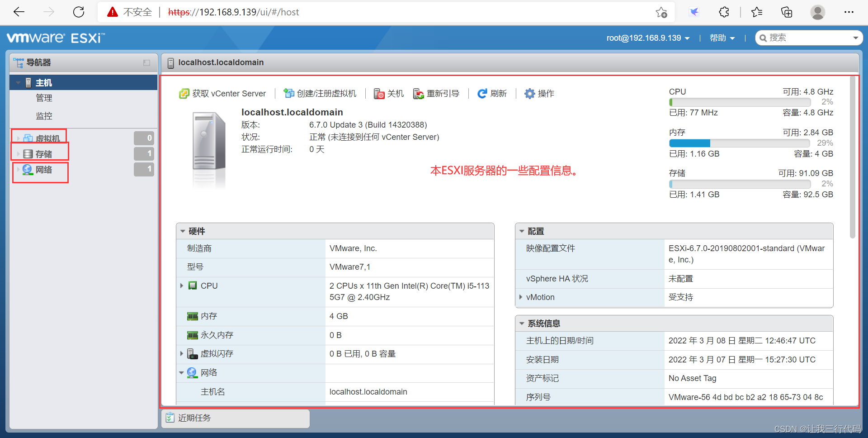Open the 操作 actions menu

point(539,94)
